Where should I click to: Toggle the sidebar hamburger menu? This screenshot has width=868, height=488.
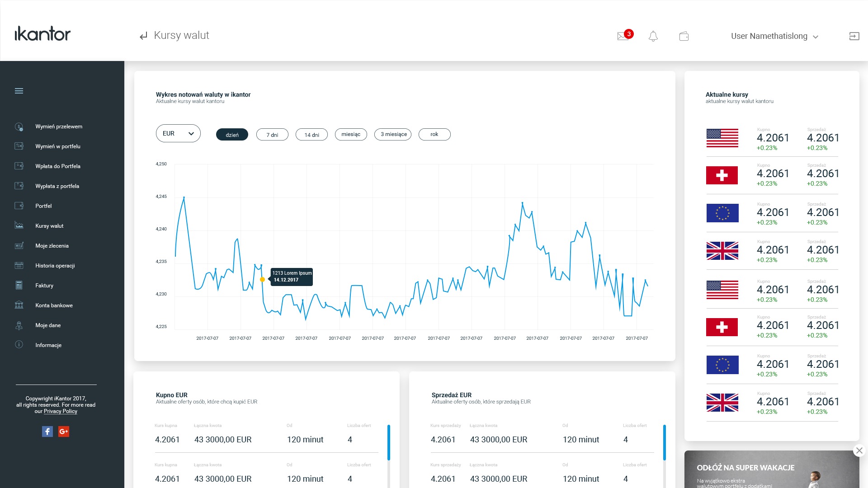click(x=19, y=91)
